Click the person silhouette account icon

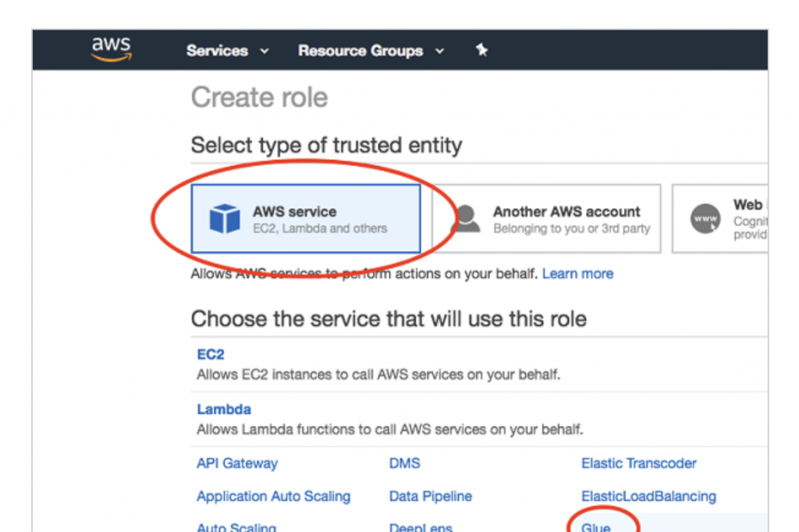(467, 219)
